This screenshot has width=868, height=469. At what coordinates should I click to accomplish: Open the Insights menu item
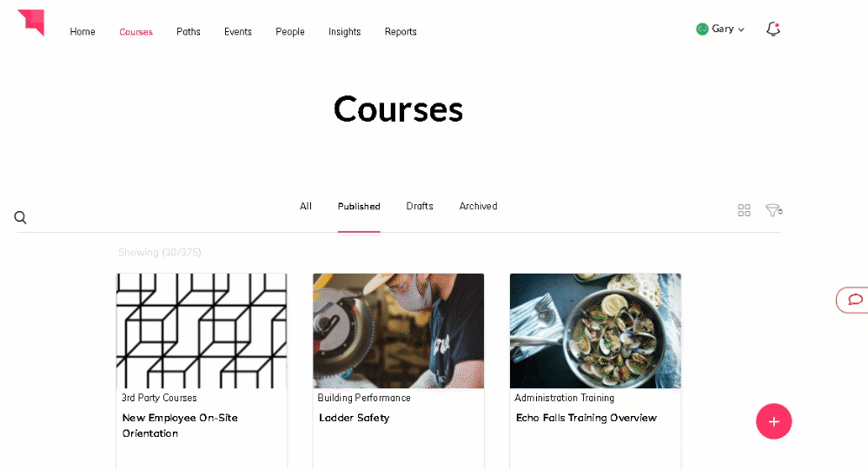pos(344,31)
